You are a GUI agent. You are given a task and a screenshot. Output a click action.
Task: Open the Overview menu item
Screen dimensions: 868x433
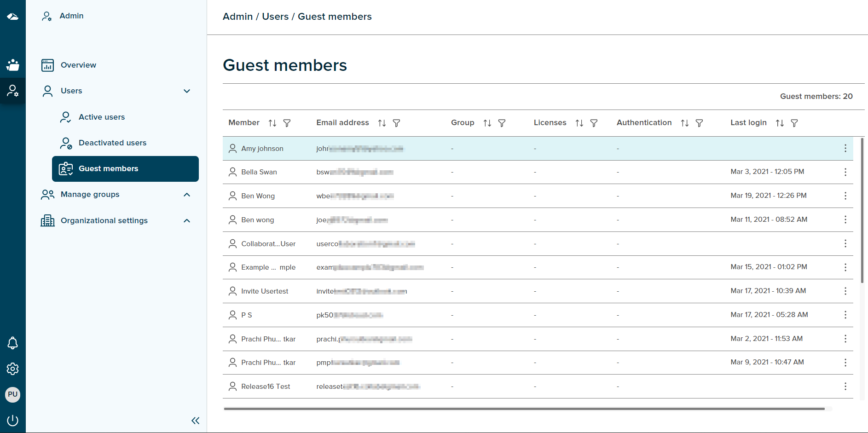point(79,65)
